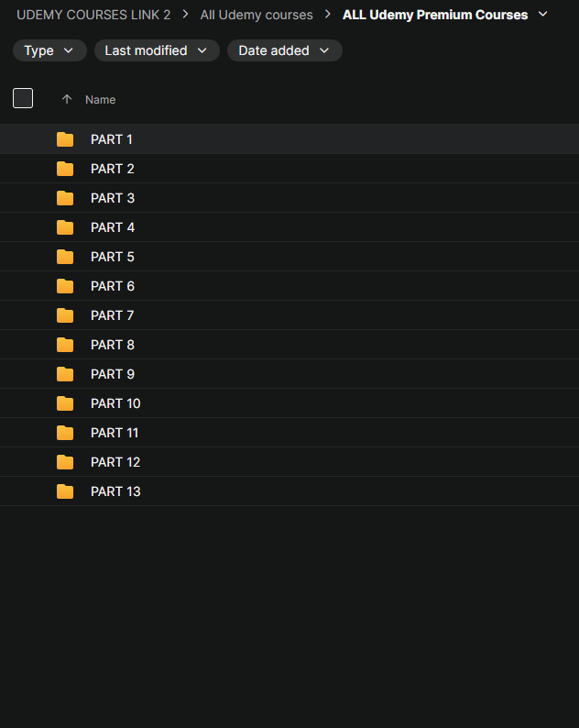Select the PART 2 folder name
579x728 pixels.
(113, 169)
